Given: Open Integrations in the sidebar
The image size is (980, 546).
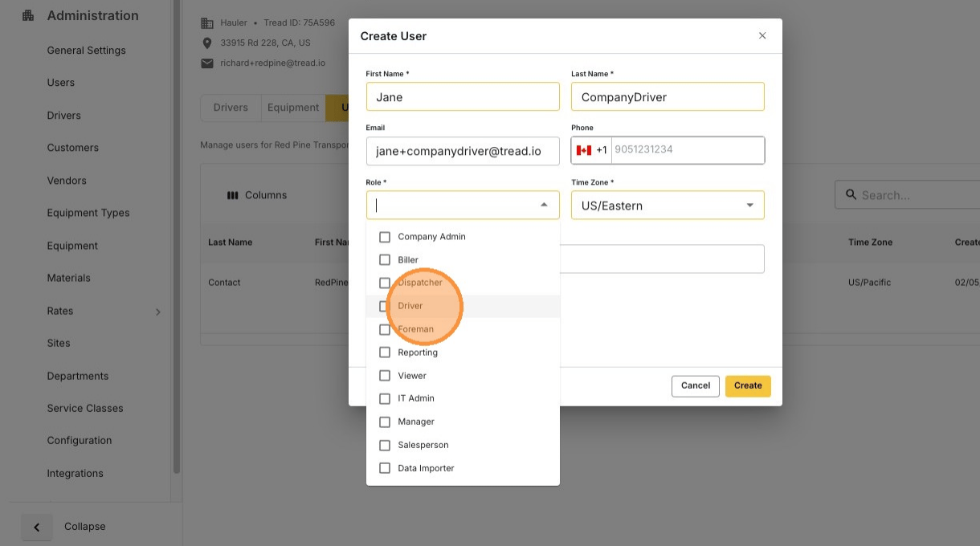Looking at the screenshot, I should (76, 473).
